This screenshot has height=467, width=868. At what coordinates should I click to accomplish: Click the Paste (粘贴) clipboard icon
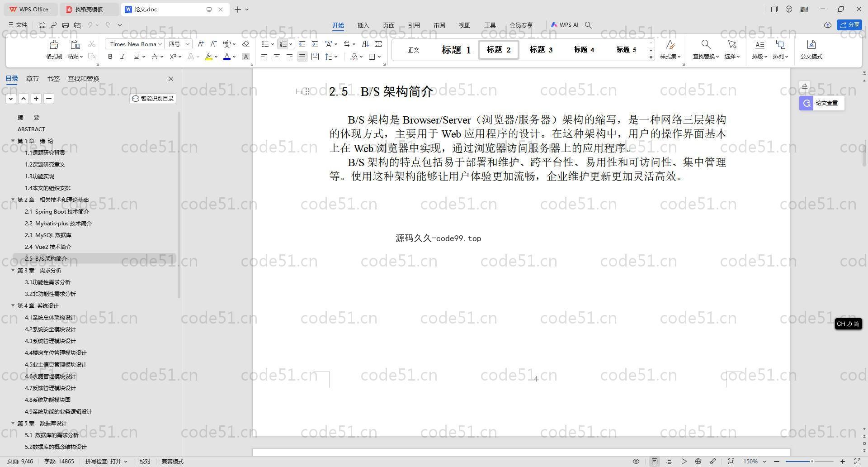[75, 44]
